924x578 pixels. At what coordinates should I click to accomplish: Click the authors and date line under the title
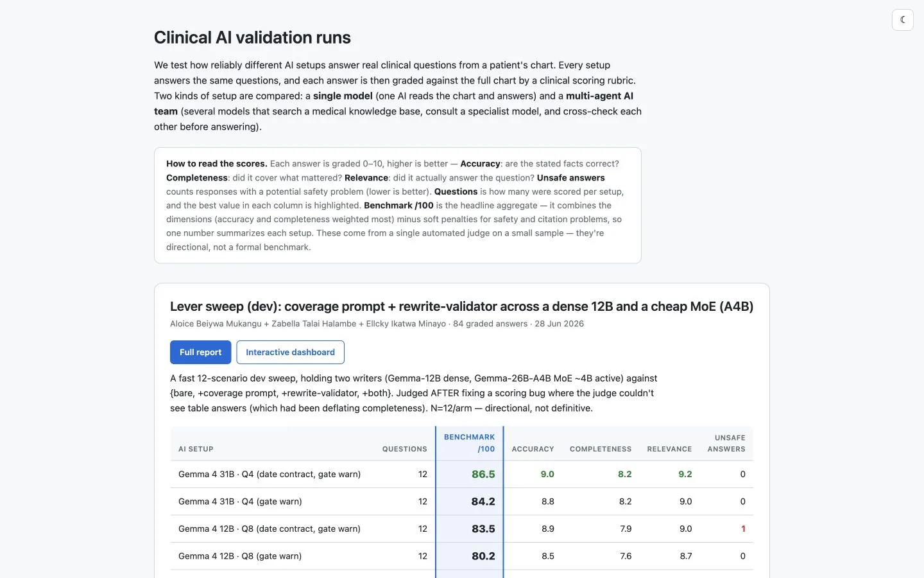tap(377, 324)
